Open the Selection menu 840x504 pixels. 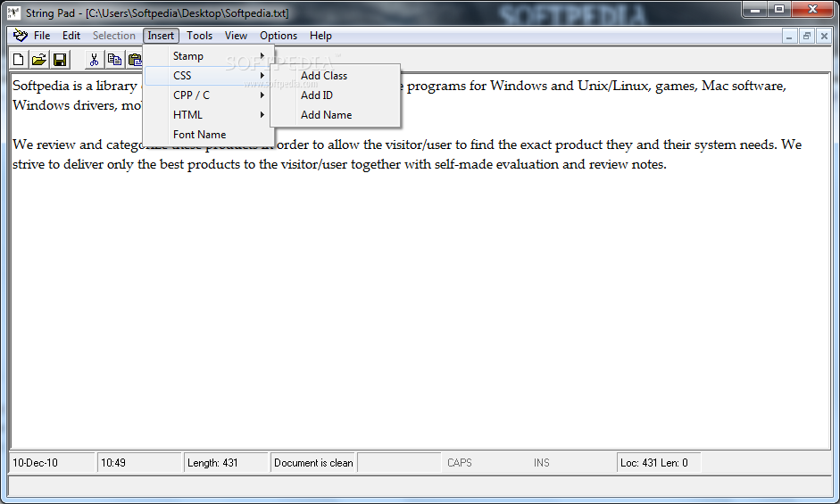pyautogui.click(x=114, y=36)
